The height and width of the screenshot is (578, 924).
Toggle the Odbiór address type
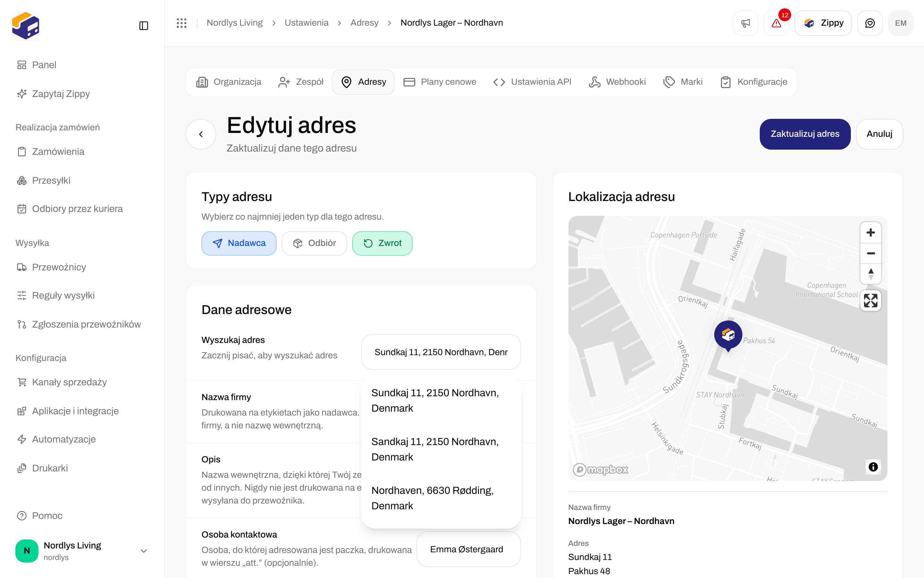[x=314, y=243]
